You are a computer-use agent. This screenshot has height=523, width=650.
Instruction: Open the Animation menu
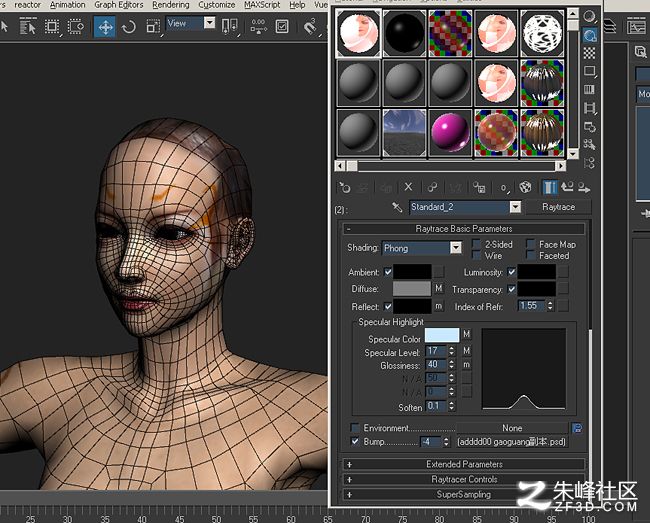[68, 5]
